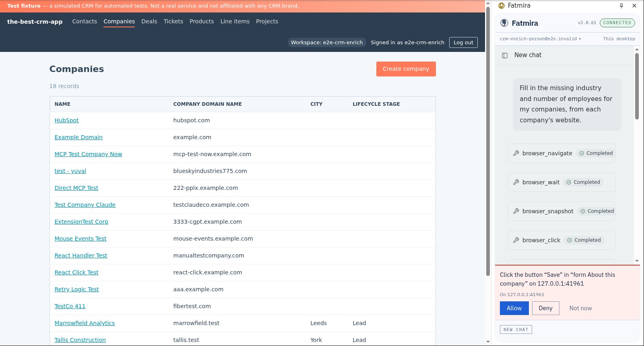
Task: Open the Tallis Construction company
Action: (x=80, y=340)
